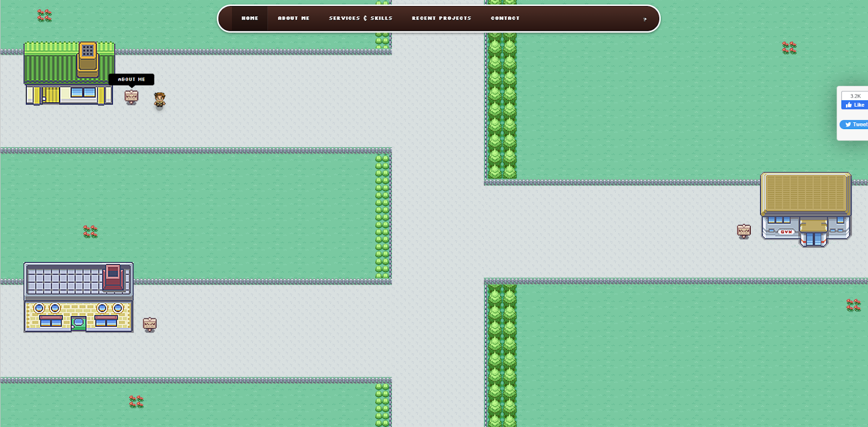Open the Services & Skills menu item

[360, 18]
